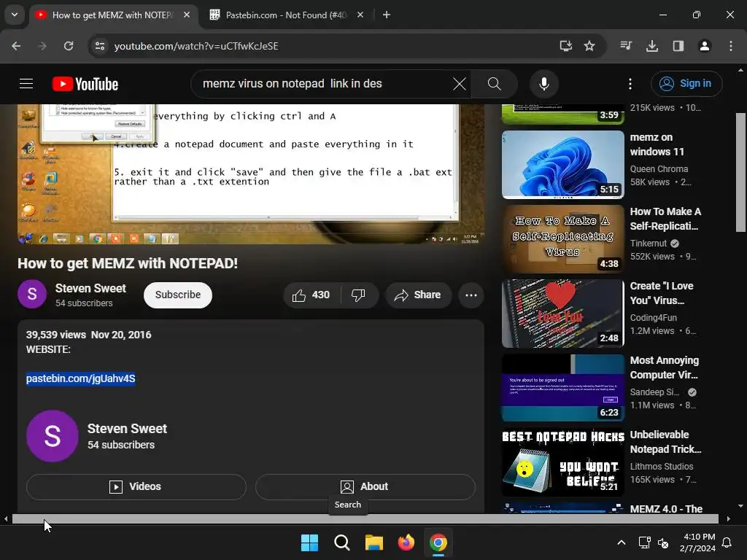Click the horizontal scrollbar of page

coord(365,519)
